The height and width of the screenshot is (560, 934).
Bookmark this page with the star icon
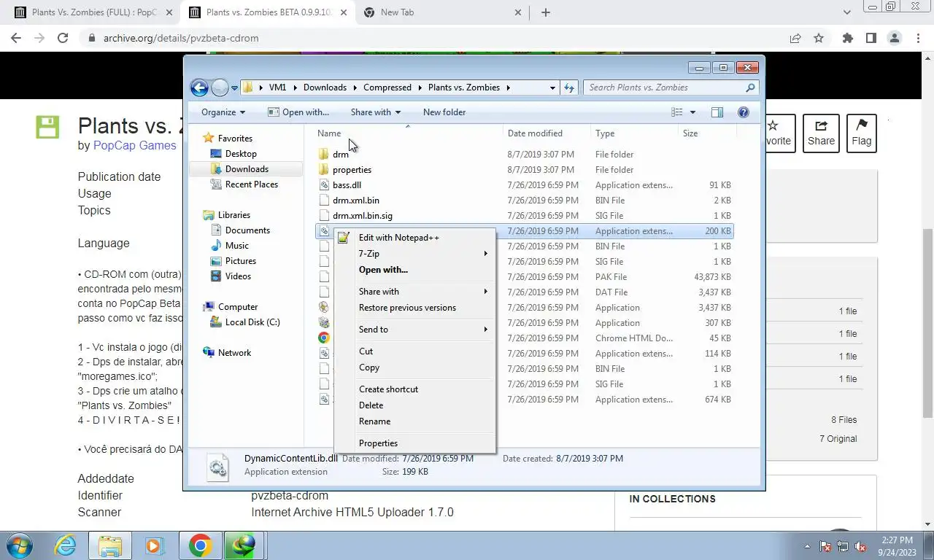819,38
